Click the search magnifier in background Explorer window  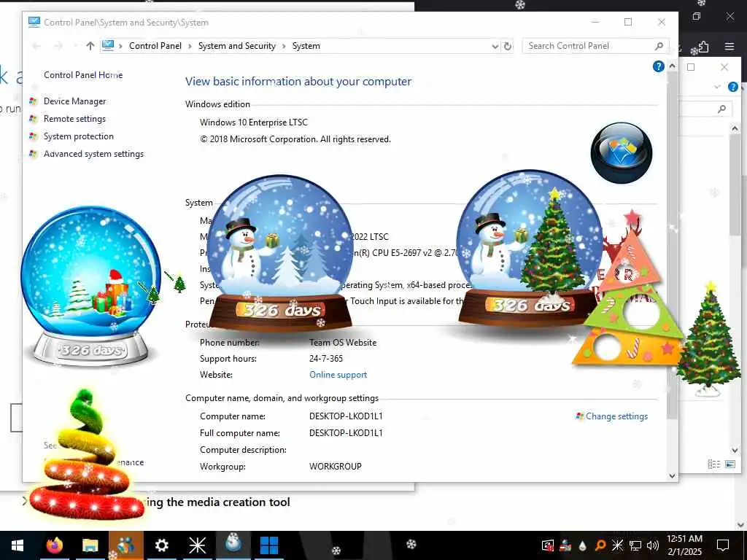click(x=721, y=109)
